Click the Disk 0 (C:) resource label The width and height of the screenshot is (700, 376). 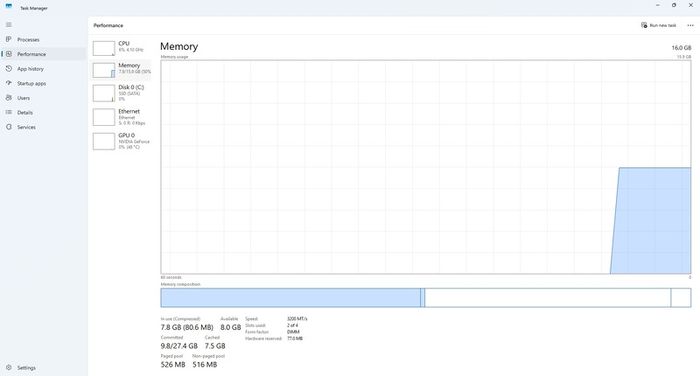click(x=131, y=87)
